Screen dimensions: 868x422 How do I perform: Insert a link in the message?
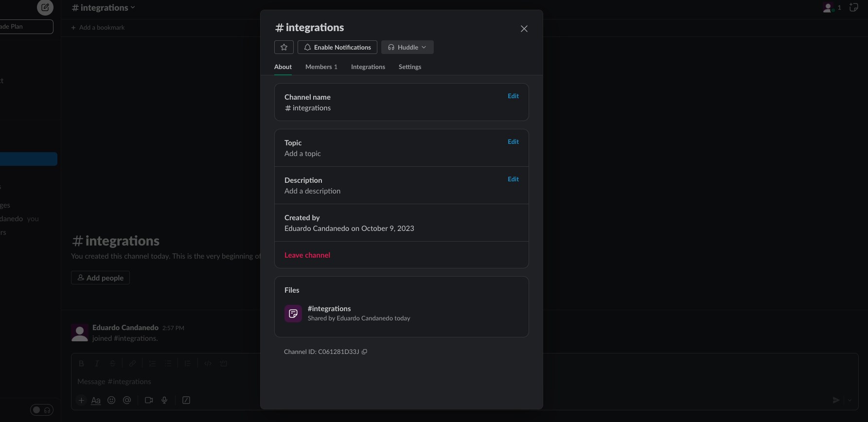132,363
